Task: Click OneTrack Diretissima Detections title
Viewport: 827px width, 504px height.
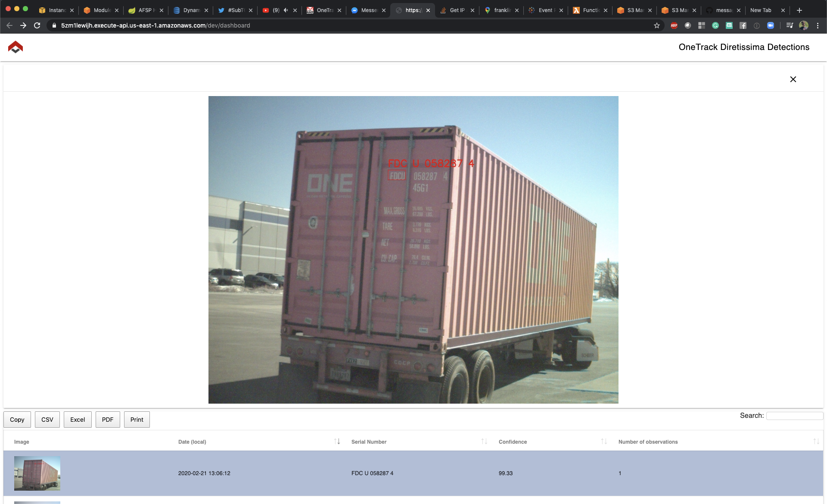Action: pyautogui.click(x=744, y=47)
